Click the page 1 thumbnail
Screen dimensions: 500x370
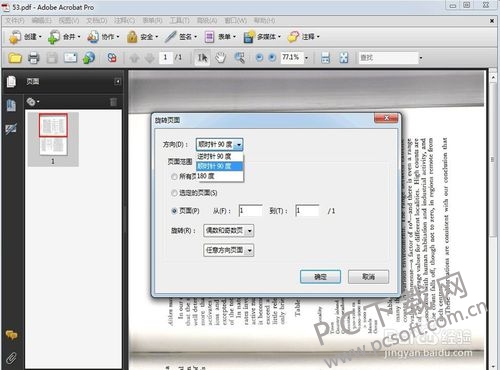pyautogui.click(x=53, y=134)
